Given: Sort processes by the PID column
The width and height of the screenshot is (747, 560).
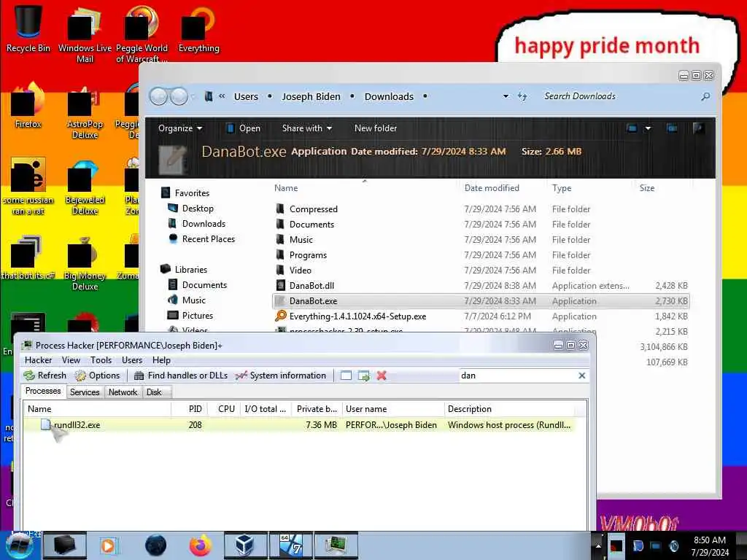Looking at the screenshot, I should tap(195, 409).
